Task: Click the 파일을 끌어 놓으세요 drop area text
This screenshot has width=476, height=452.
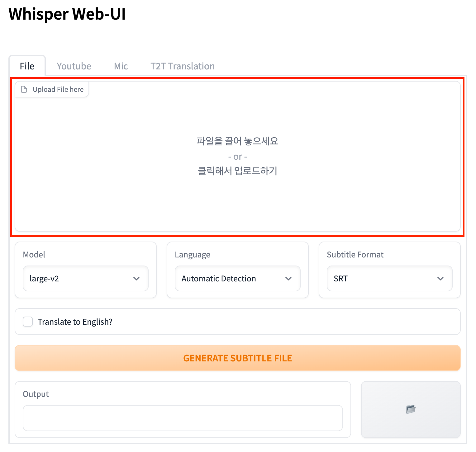Action: (x=238, y=141)
